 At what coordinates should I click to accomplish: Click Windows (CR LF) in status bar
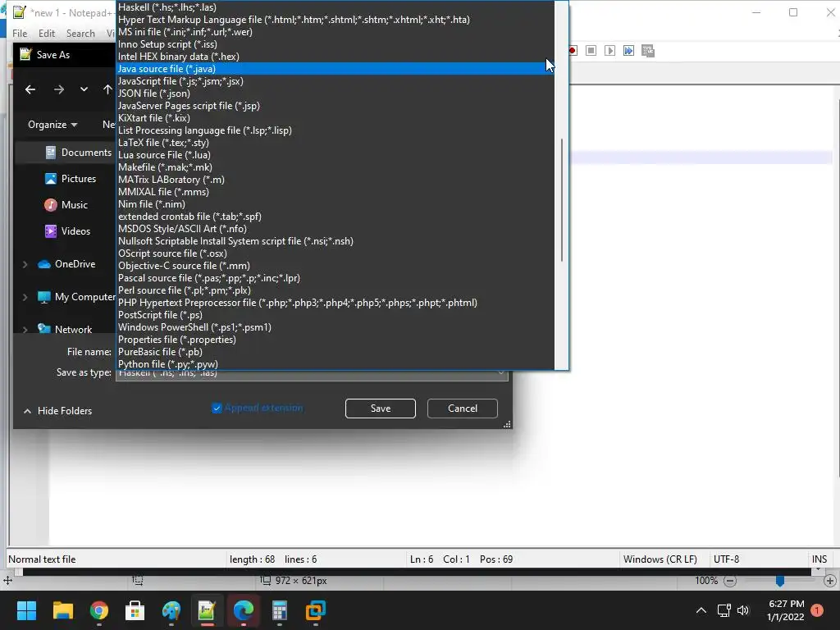point(660,559)
